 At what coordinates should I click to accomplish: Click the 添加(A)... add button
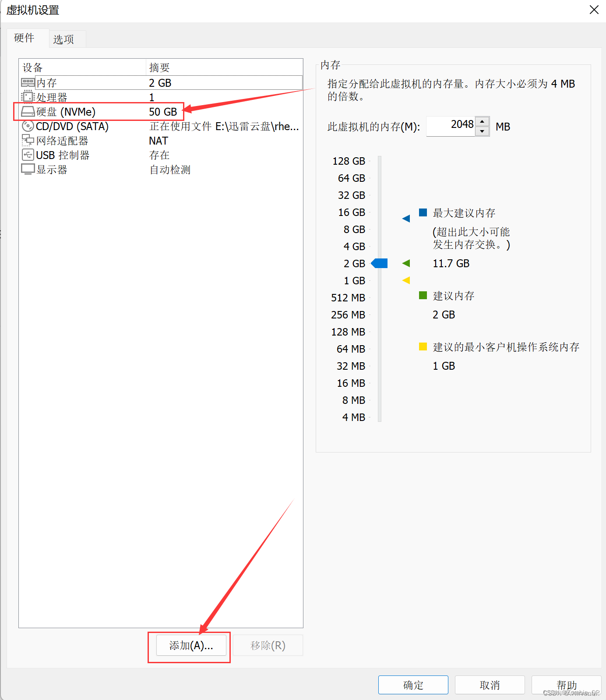click(191, 645)
